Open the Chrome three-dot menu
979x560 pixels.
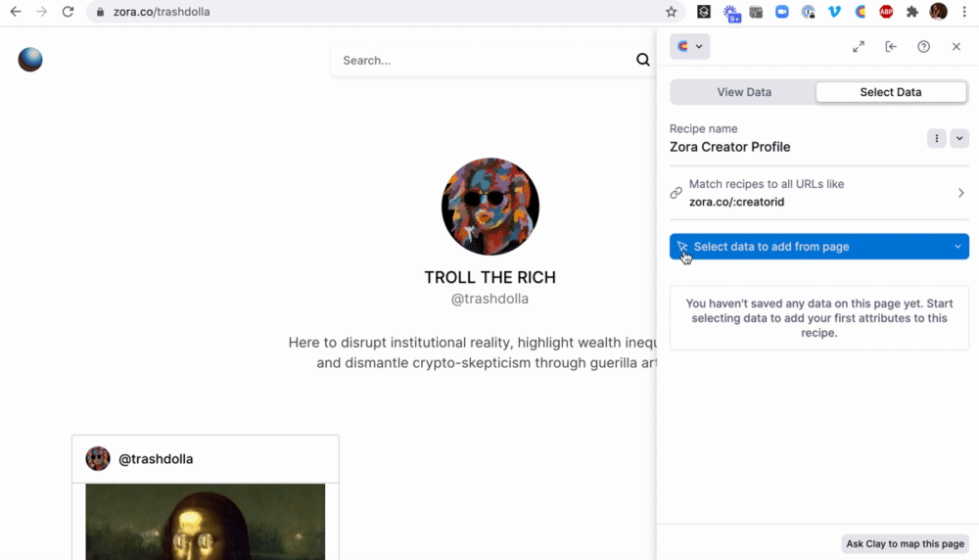964,12
